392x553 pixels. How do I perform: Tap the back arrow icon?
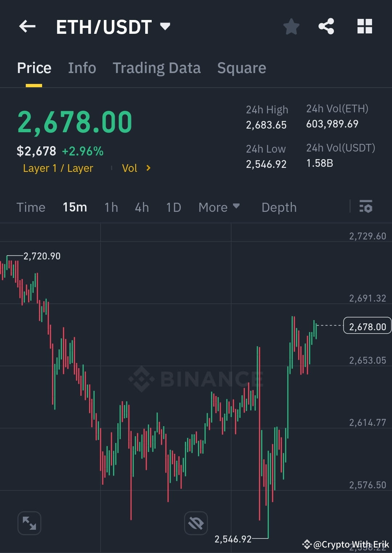coord(27,26)
